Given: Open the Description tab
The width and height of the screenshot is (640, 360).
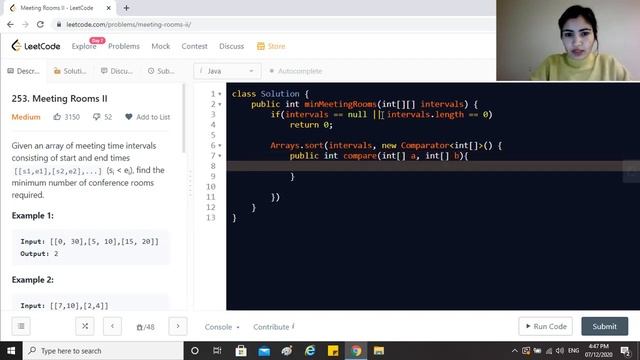Looking at the screenshot, I should pos(23,71).
